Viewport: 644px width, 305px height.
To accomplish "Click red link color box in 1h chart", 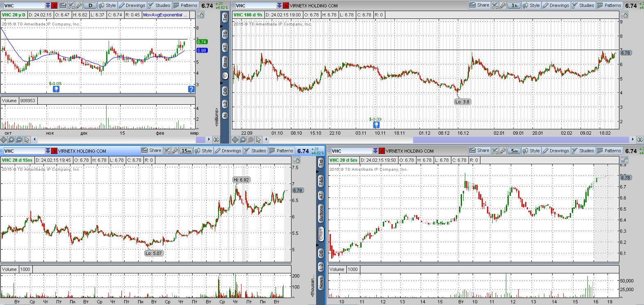I will (x=286, y=5).
